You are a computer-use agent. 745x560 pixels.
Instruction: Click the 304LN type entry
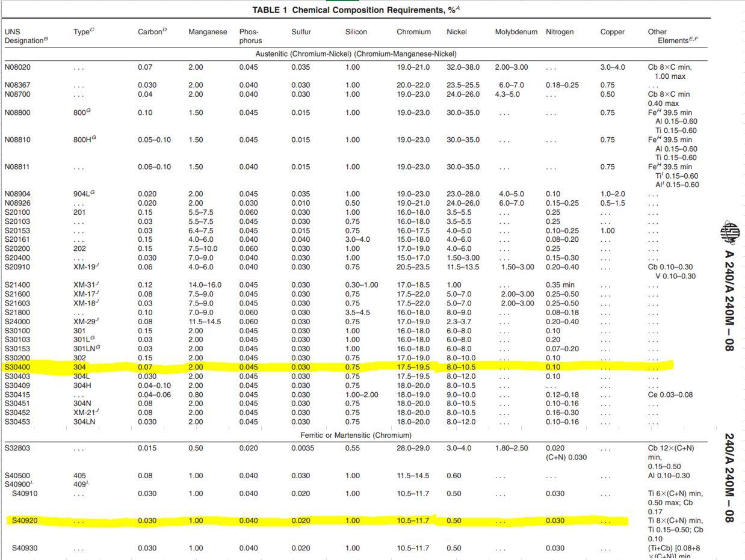click(x=84, y=422)
